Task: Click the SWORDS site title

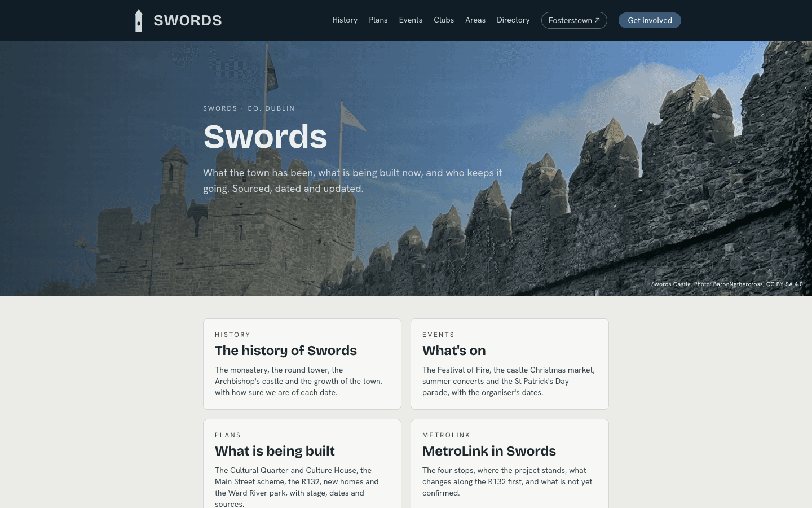Action: pyautogui.click(x=188, y=20)
